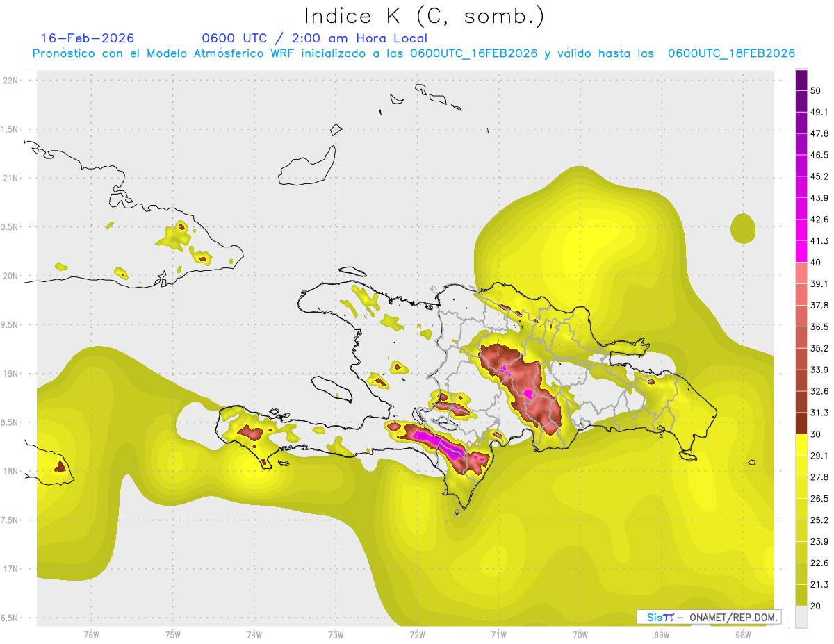Image resolution: width=834 pixels, height=644 pixels.
Task: Click the "19N" latitude label
Action: [x=12, y=374]
